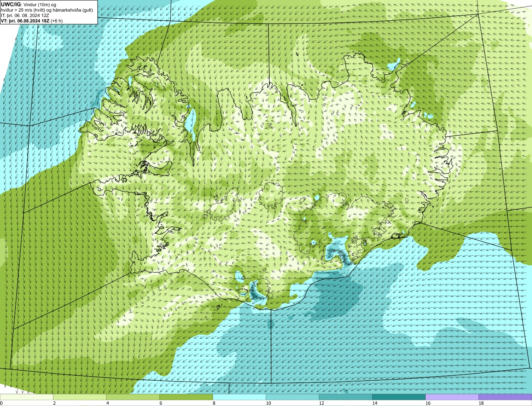
Task: Click the purple legend swatch above 18 m/s
Action: tap(505, 397)
